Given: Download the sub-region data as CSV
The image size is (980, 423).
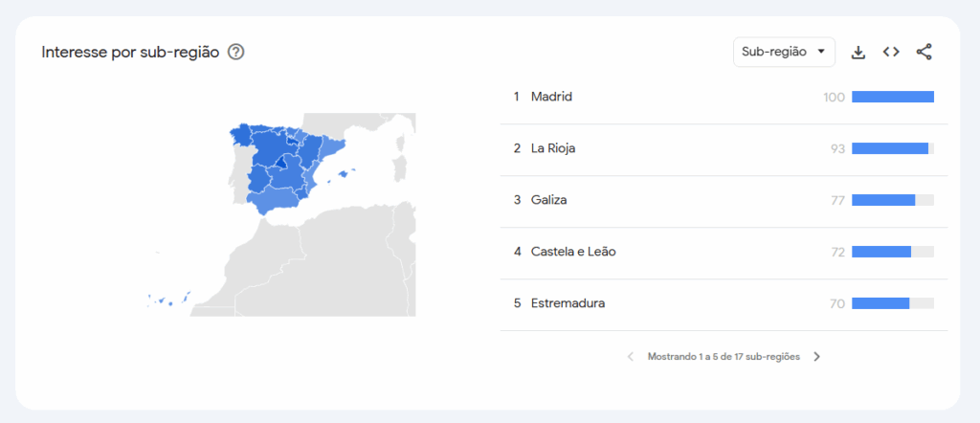Looking at the screenshot, I should coord(858,52).
